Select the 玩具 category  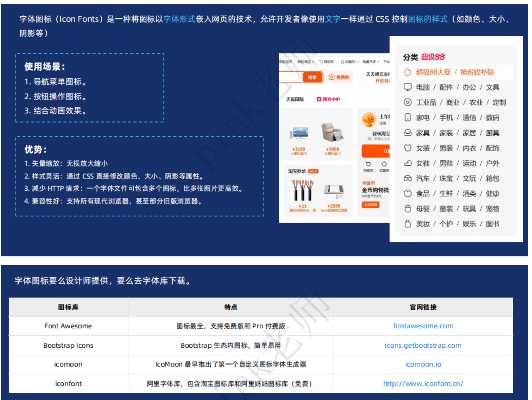click(469, 209)
